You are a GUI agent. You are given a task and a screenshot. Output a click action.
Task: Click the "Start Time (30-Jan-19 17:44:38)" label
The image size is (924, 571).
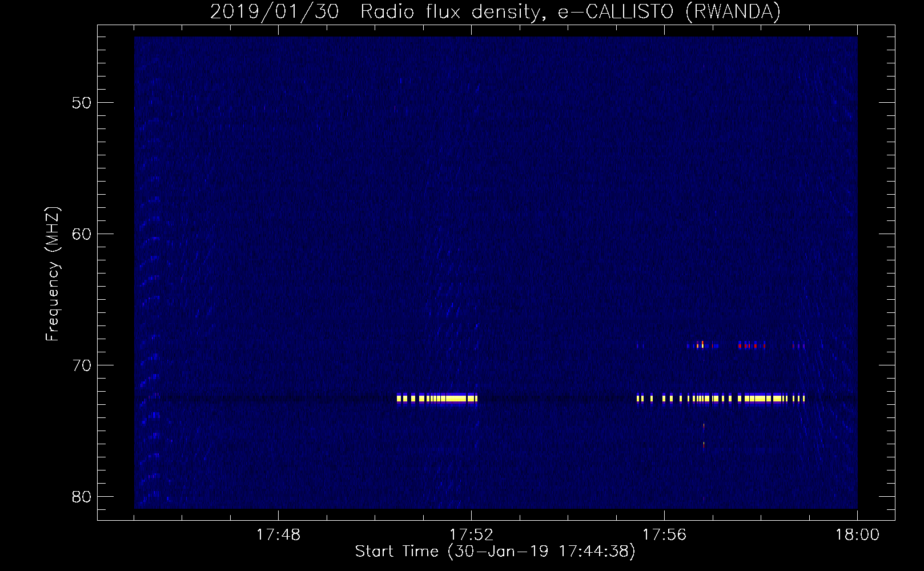[x=495, y=552]
